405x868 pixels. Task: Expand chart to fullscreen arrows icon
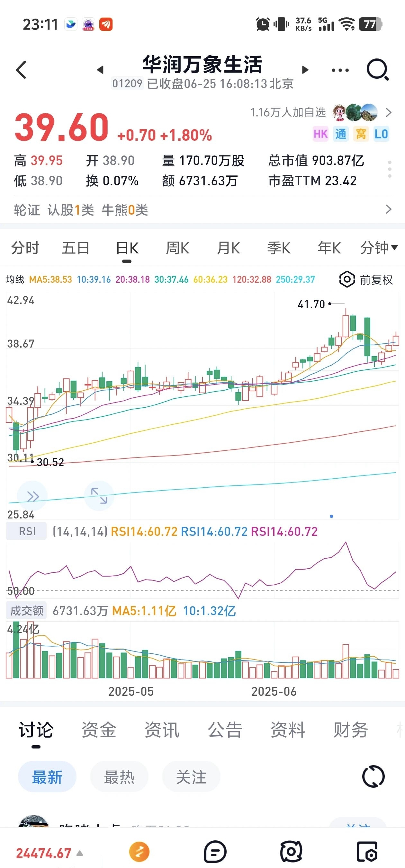click(99, 496)
